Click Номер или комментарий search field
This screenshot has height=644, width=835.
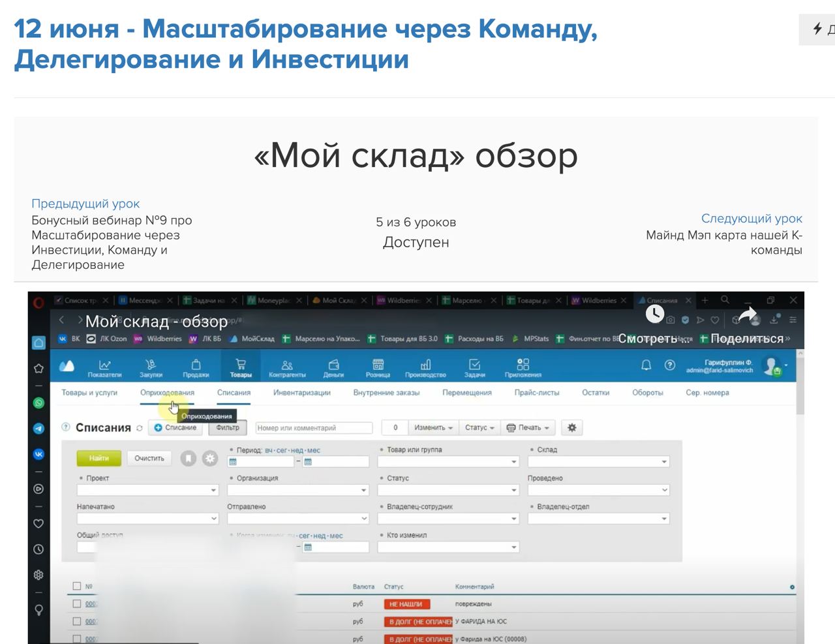(314, 428)
